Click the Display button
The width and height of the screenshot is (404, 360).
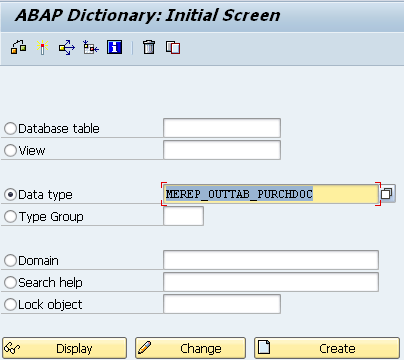[65, 348]
